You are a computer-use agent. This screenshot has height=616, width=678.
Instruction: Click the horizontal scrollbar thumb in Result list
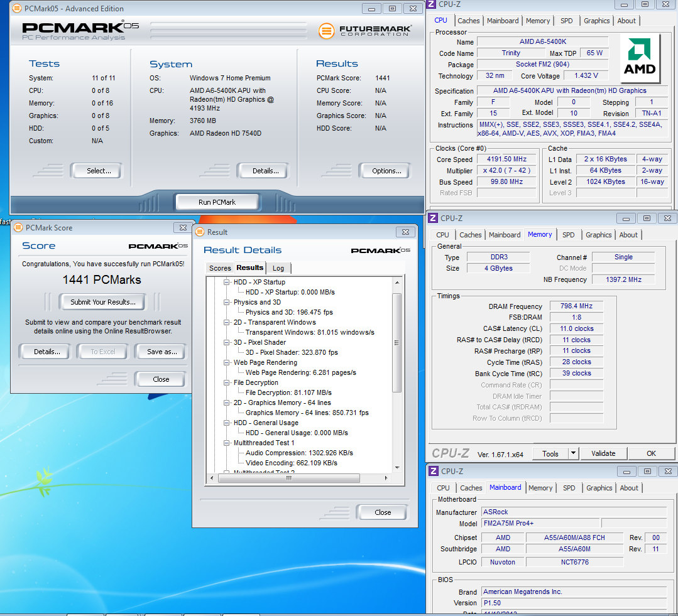point(289,478)
